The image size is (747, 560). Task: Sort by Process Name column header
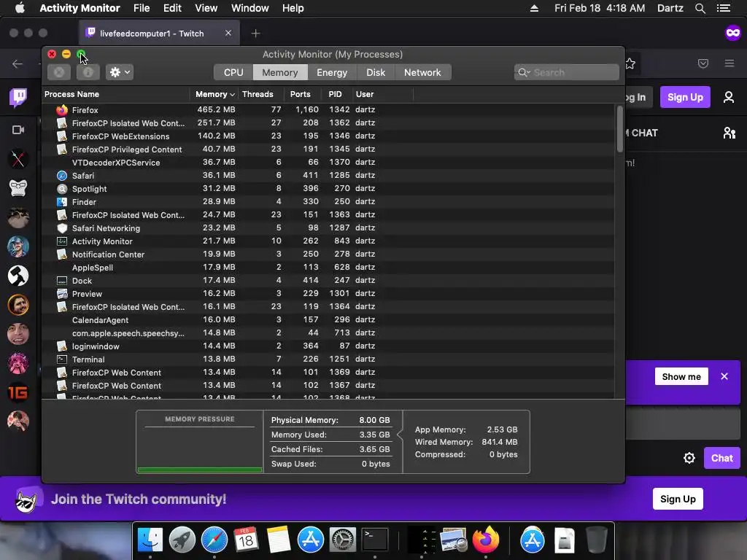(x=116, y=94)
